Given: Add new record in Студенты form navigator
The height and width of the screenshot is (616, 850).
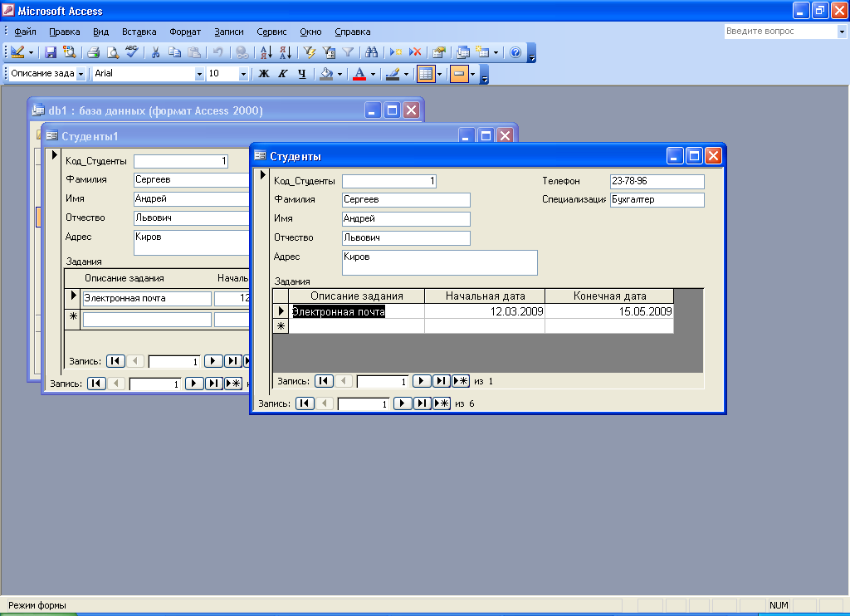Looking at the screenshot, I should click(442, 403).
